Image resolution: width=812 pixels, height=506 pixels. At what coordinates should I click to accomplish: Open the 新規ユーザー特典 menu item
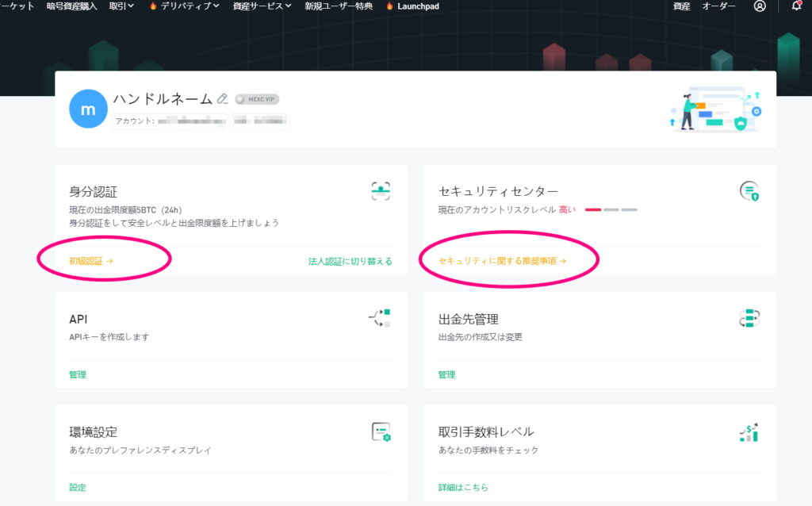coord(338,6)
